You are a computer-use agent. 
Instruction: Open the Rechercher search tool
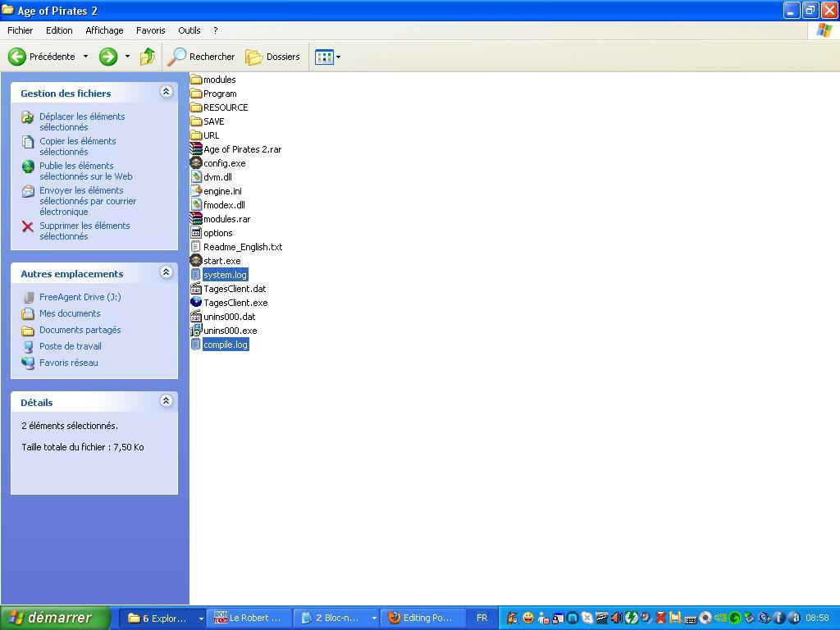pyautogui.click(x=201, y=57)
